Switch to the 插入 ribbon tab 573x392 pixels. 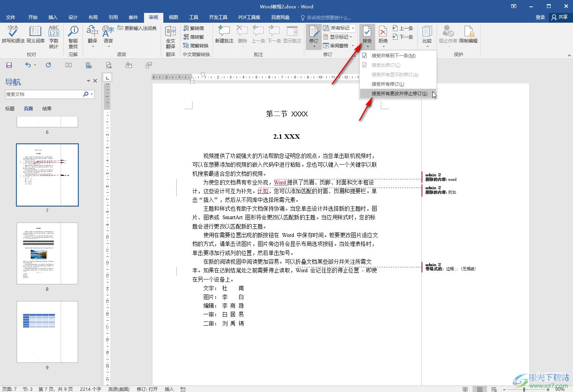pyautogui.click(x=53, y=17)
